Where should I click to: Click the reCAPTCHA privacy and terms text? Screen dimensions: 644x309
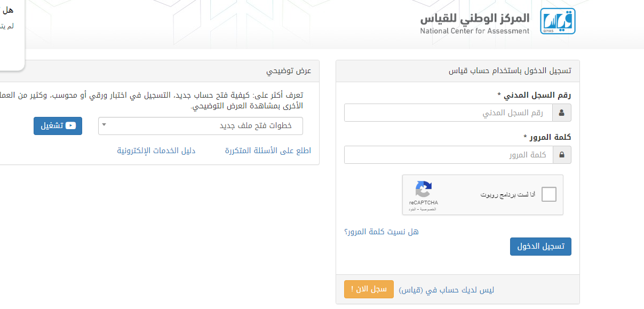(423, 209)
